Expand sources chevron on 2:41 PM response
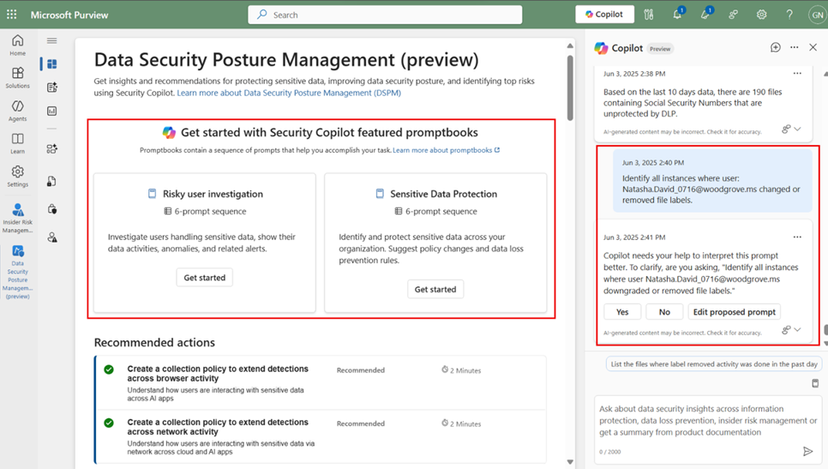828x469 pixels. coord(797,330)
